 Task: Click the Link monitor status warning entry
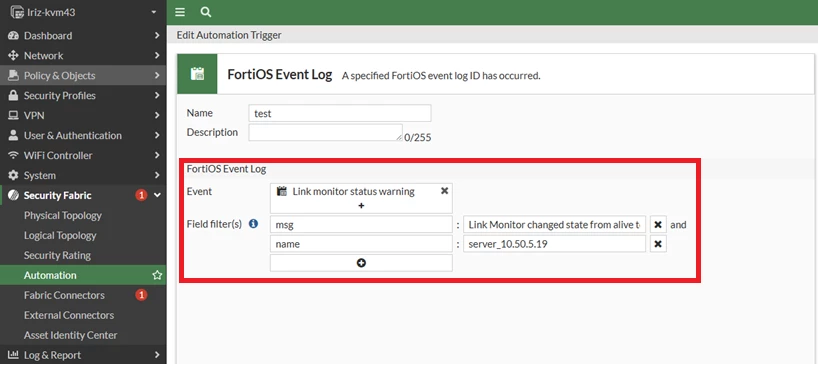(x=353, y=191)
